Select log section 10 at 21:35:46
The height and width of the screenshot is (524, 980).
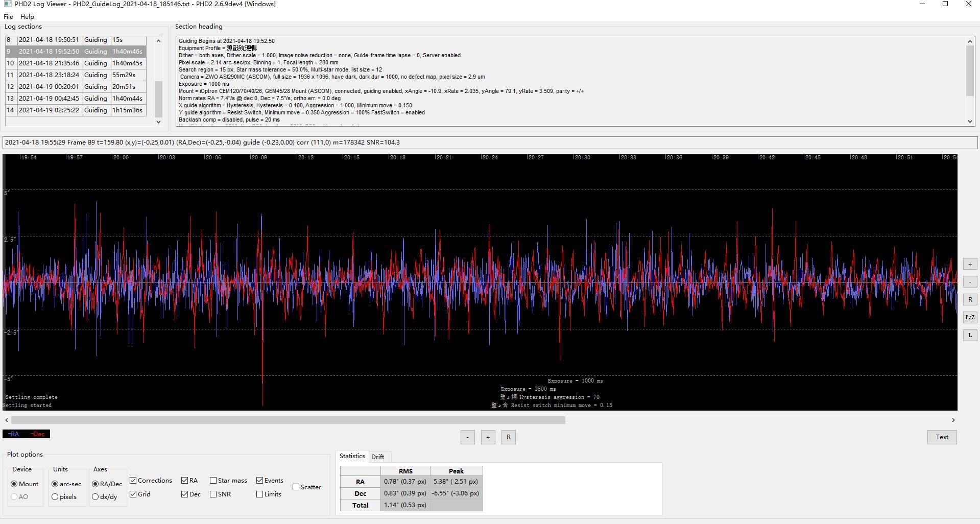(x=76, y=63)
